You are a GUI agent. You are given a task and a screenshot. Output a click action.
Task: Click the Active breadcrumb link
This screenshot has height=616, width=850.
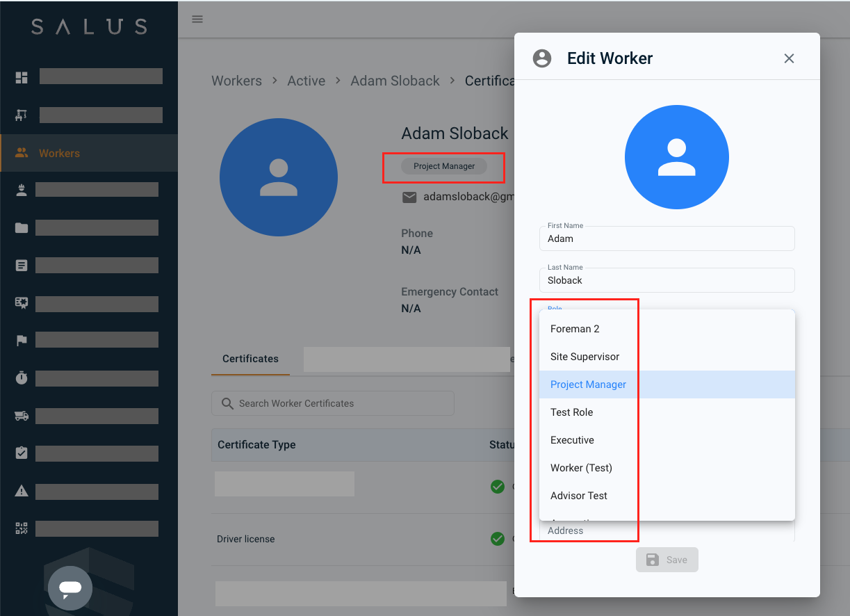306,81
